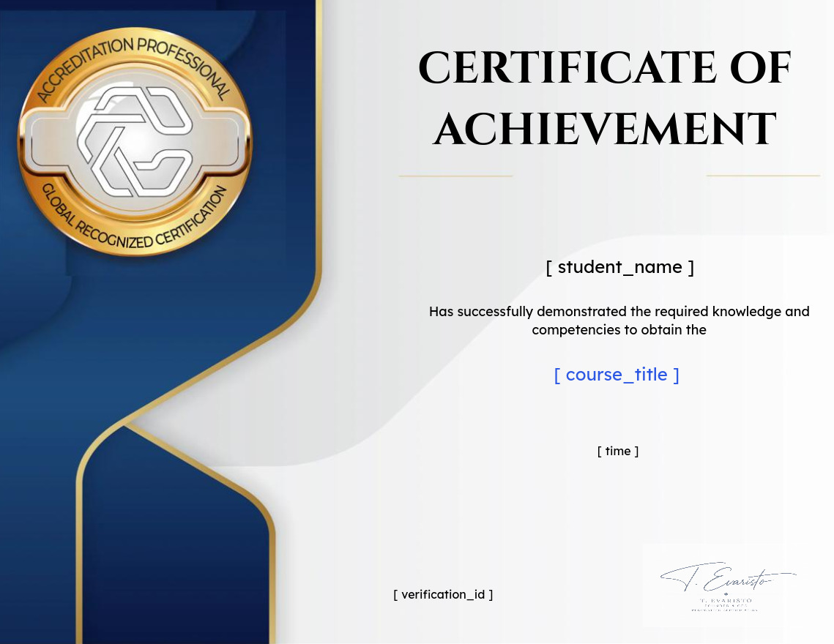834x644 pixels.
Task: Select the left gold divider line under the title
Action: pos(455,176)
